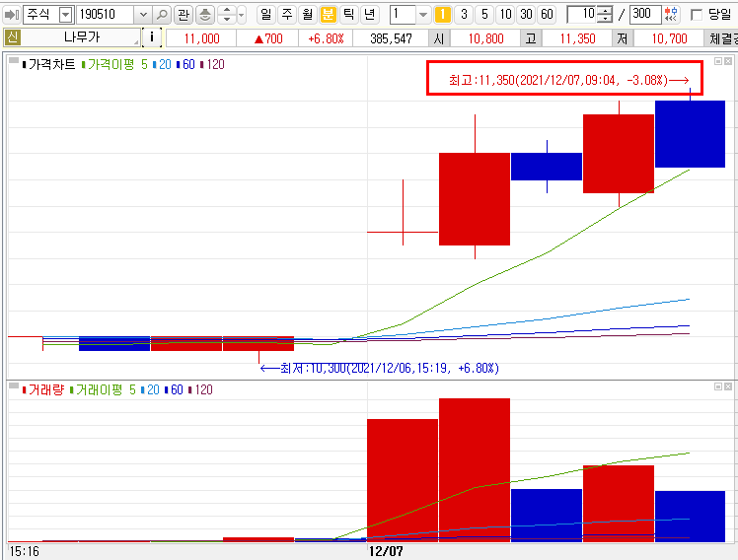Click the stock code field 190510
The height and width of the screenshot is (560, 738).
coord(106,15)
